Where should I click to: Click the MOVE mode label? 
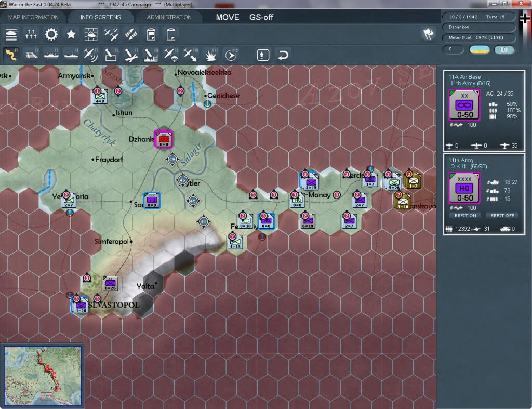tap(228, 17)
